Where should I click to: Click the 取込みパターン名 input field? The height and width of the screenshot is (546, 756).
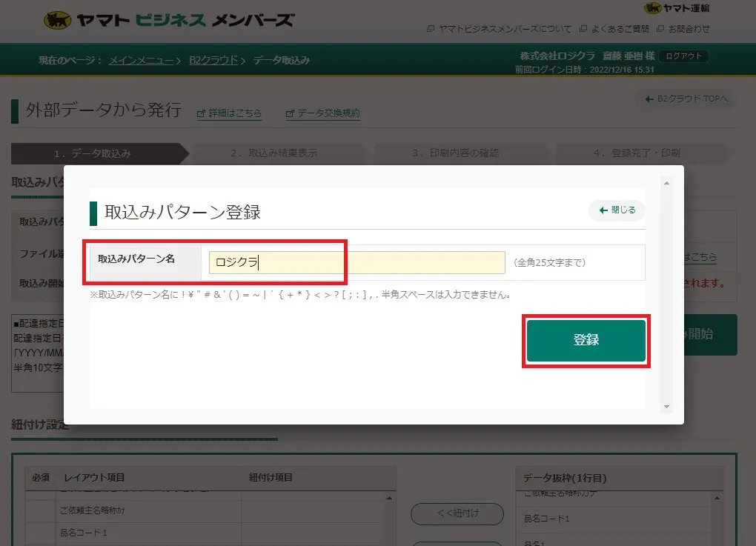357,262
